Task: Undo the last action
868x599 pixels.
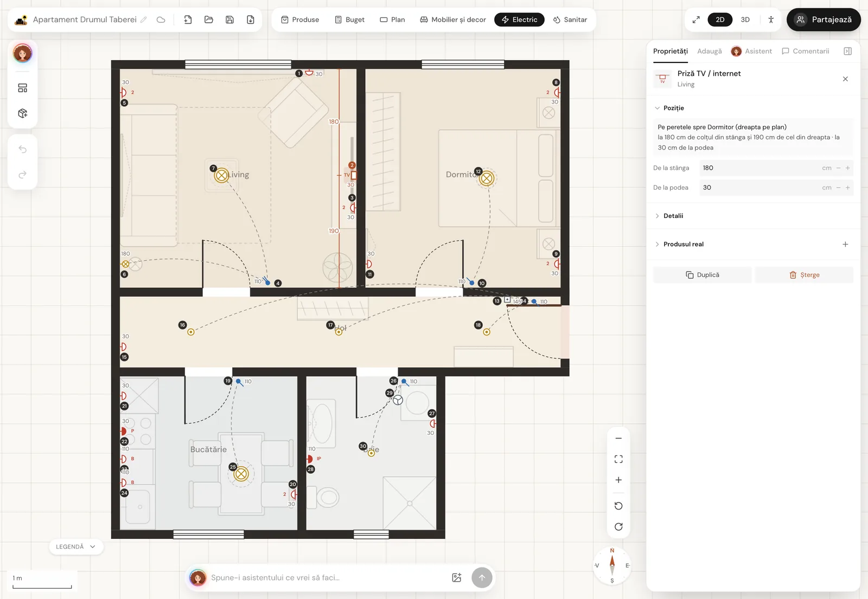Action: [22, 149]
